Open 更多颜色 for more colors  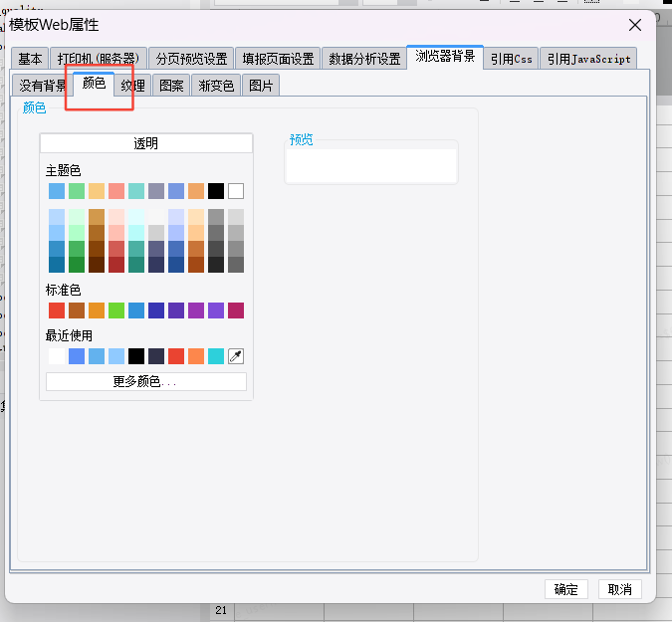coord(146,381)
